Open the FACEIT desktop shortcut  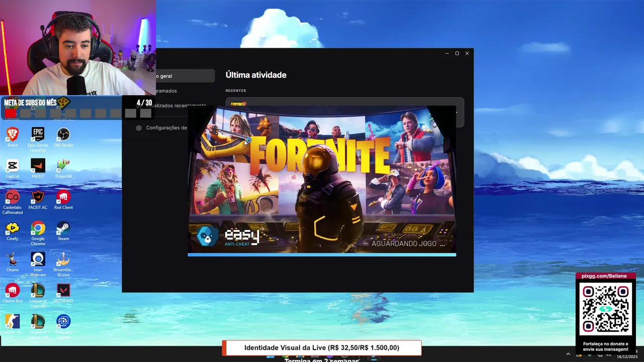(38, 168)
